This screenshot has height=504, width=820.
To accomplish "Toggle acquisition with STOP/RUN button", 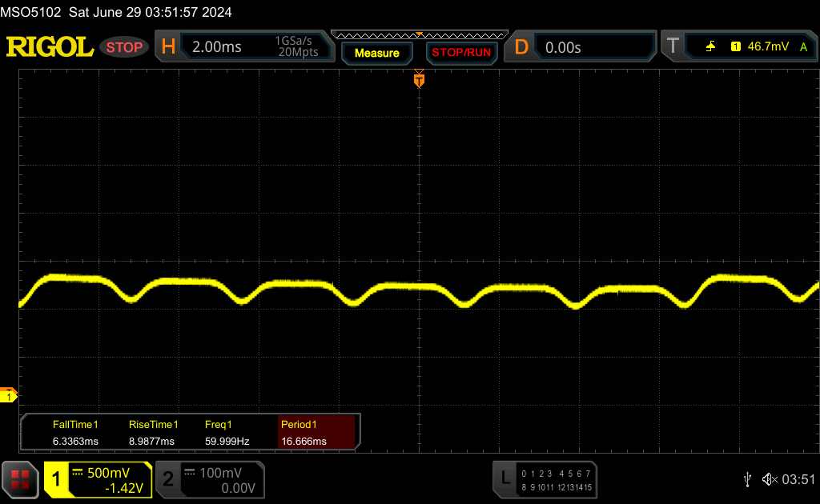I will (x=461, y=53).
